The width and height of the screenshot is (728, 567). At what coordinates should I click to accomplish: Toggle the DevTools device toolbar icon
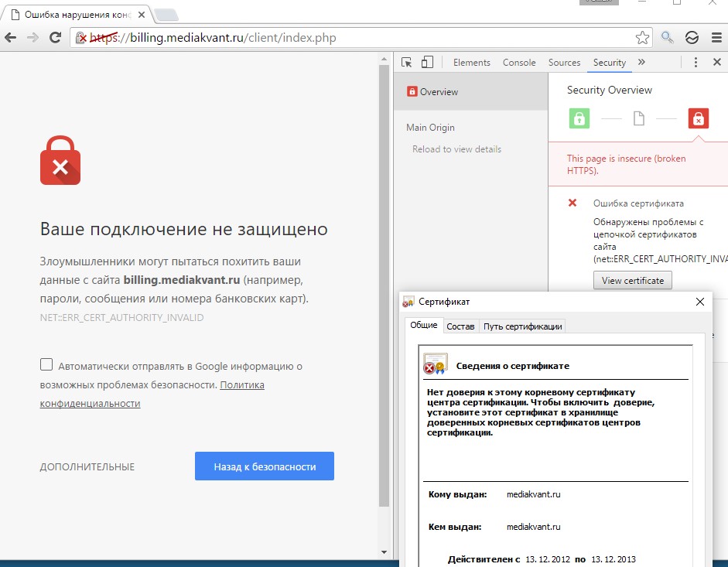427,63
